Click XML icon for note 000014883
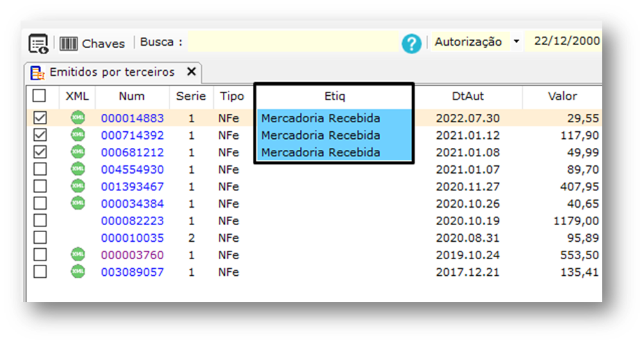This screenshot has height=344, width=644. point(78,118)
